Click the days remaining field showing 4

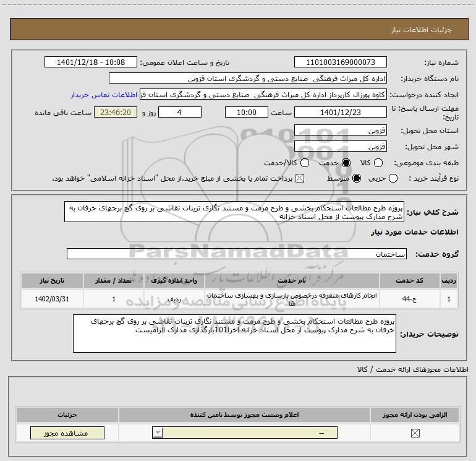(180, 112)
